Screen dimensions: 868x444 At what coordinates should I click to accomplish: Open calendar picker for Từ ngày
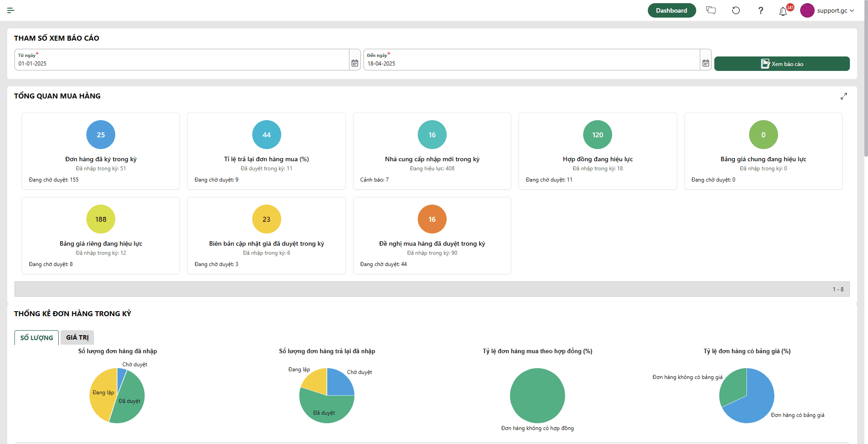tap(355, 63)
